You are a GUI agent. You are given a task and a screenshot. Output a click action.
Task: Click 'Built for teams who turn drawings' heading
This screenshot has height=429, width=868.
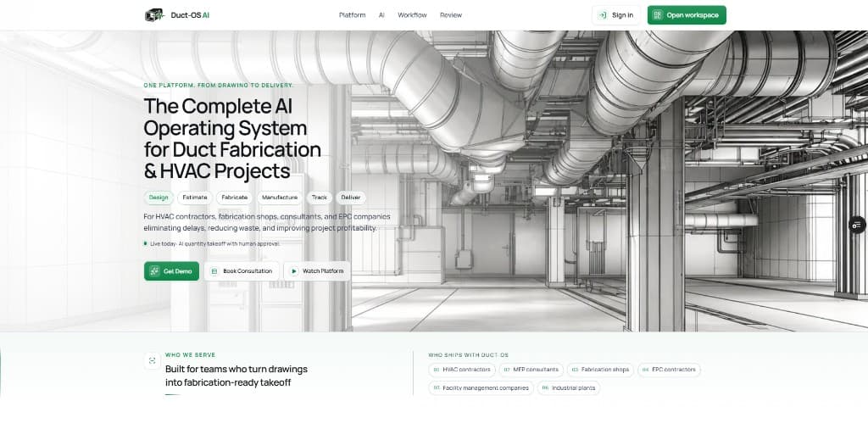(236, 376)
